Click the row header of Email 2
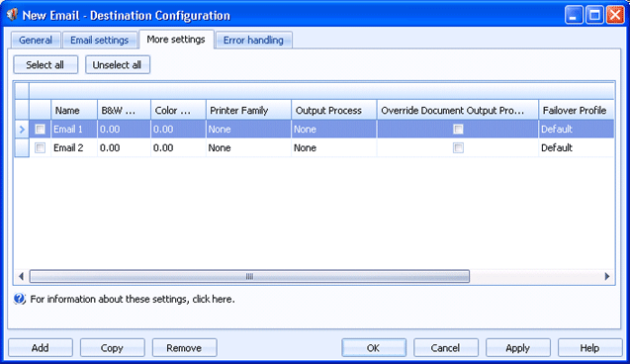Image resolution: width=630 pixels, height=364 pixels. coord(22,147)
